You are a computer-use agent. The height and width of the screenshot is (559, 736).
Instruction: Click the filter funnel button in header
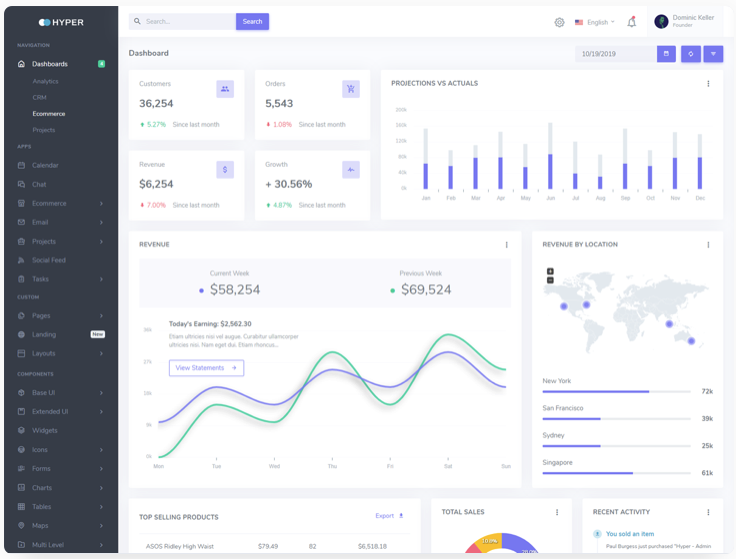point(713,54)
